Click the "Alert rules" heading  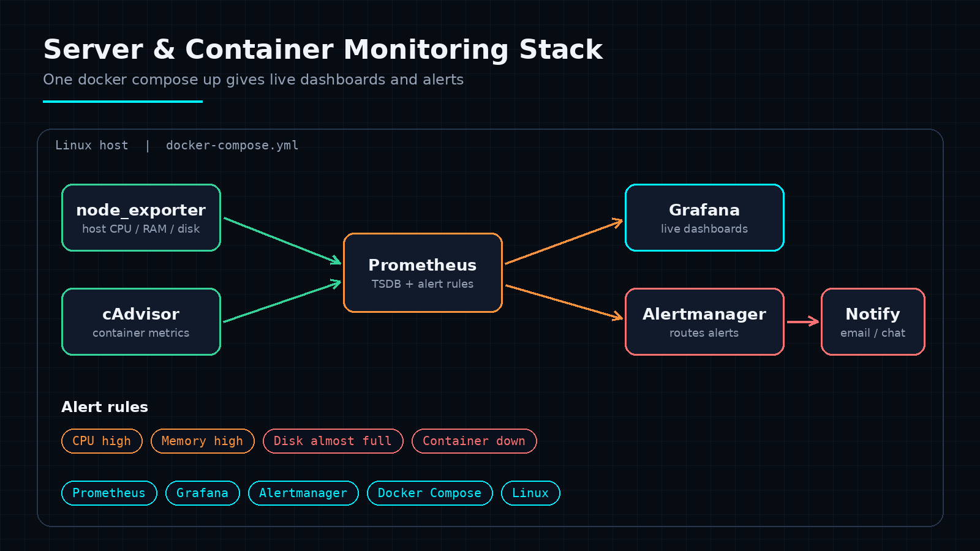pos(105,407)
